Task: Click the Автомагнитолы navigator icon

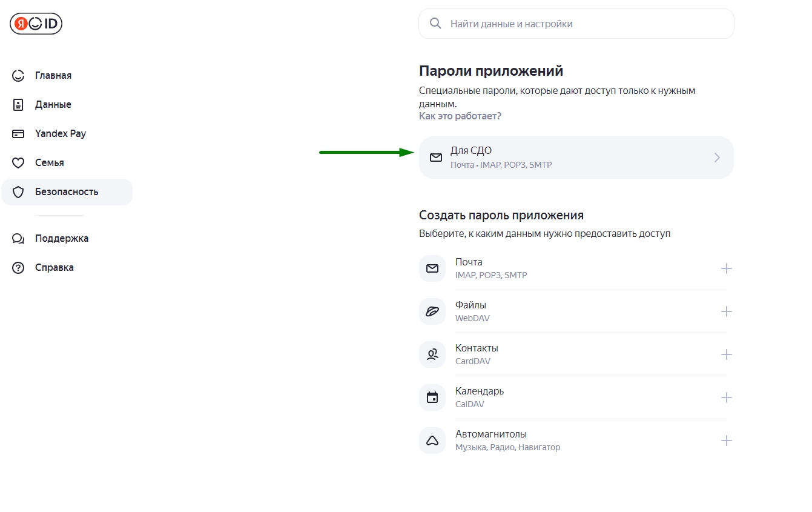Action: [x=432, y=441]
